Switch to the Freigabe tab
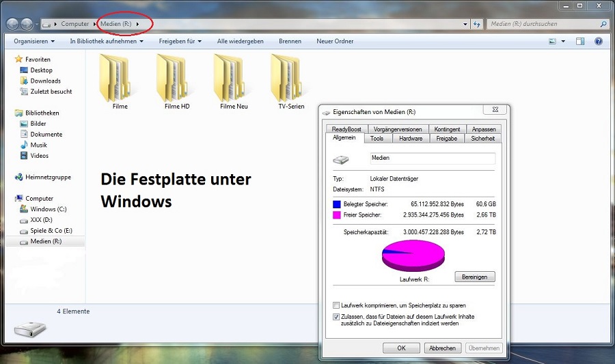This screenshot has width=615, height=364. 447,139
